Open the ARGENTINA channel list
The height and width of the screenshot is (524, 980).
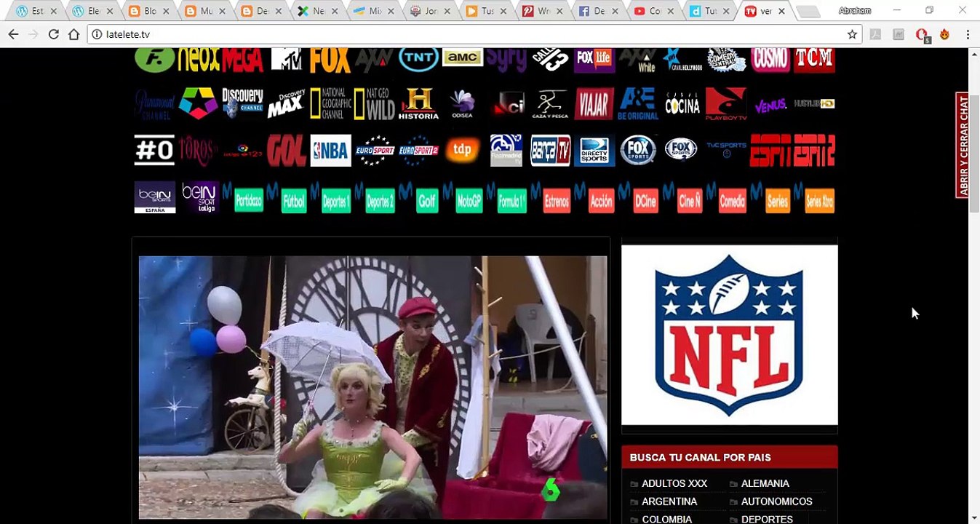(669, 501)
